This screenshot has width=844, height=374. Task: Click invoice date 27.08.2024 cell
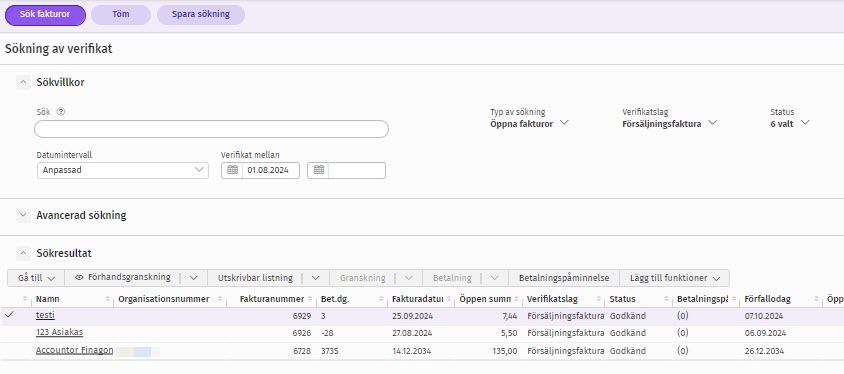[x=412, y=333]
